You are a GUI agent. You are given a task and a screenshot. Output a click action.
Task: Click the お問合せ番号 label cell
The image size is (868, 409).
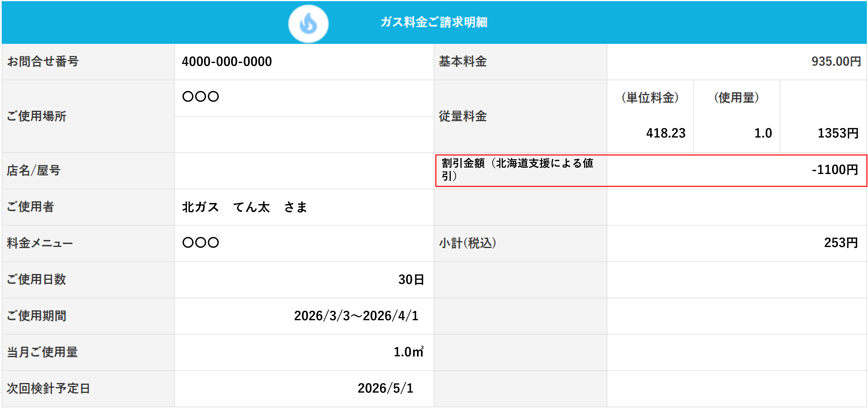[x=43, y=62]
